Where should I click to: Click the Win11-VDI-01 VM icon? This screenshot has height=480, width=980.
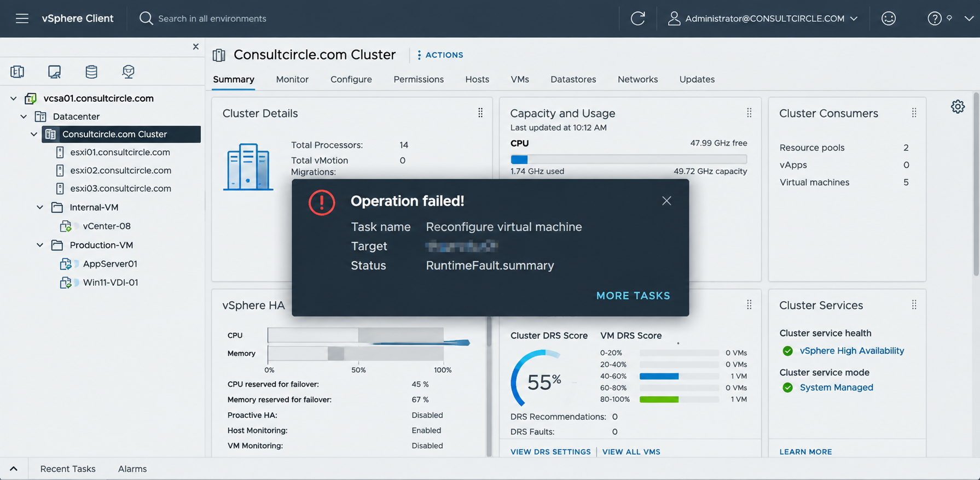pos(66,283)
